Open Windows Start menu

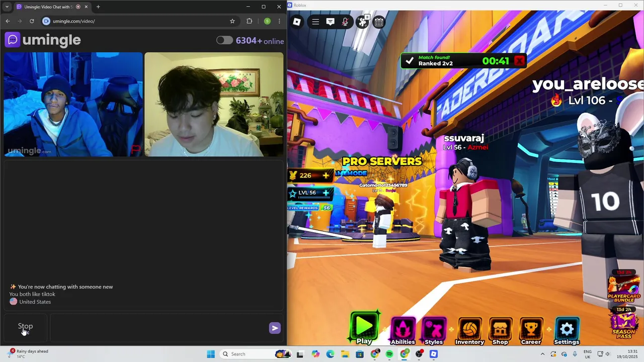(x=211, y=354)
